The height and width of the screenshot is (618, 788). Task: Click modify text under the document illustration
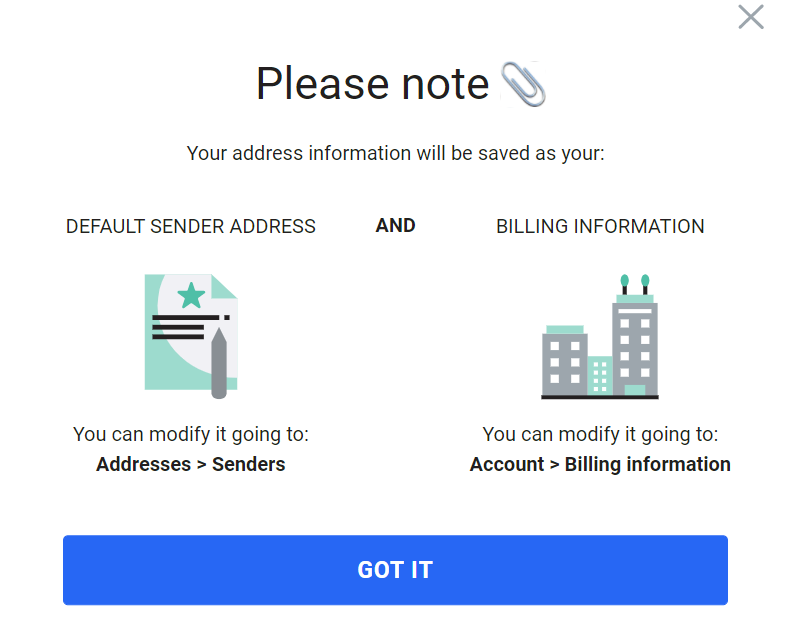tap(190, 434)
